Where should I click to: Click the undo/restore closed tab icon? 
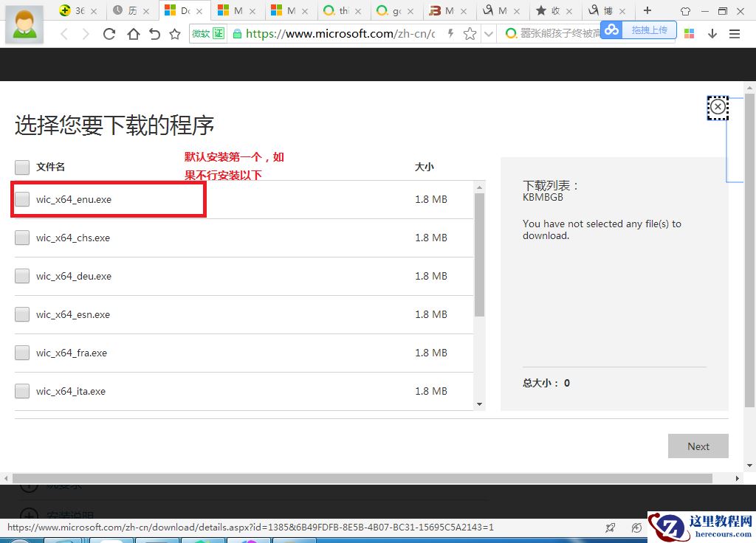[x=154, y=34]
